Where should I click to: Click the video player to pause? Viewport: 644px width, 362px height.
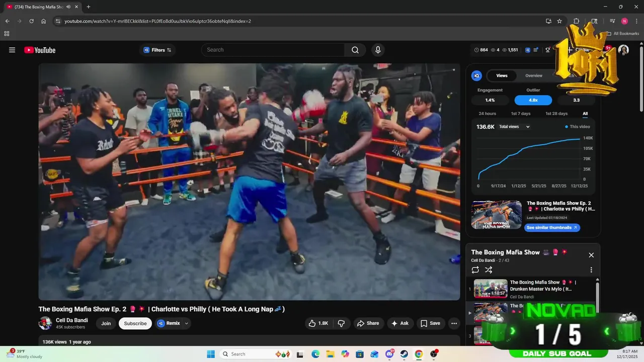(x=249, y=182)
